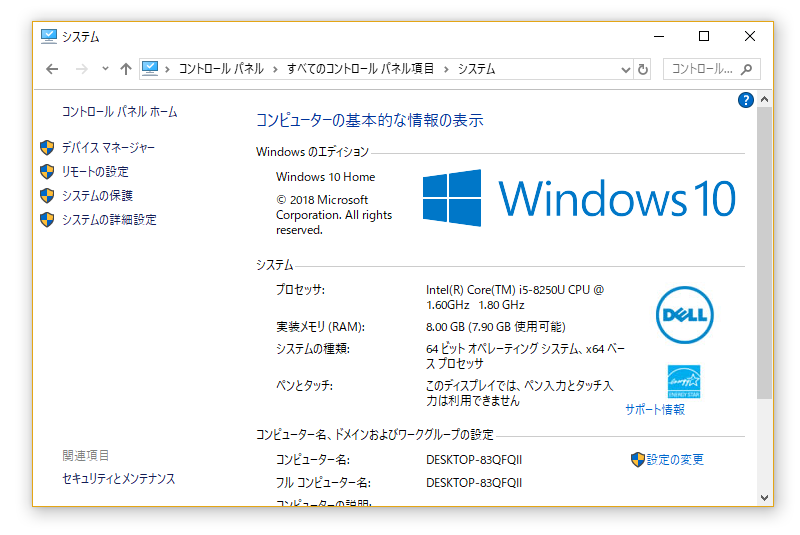This screenshot has height=535, width=800.
Task: Open セキュリティとメンテナンス link
Action: [118, 478]
